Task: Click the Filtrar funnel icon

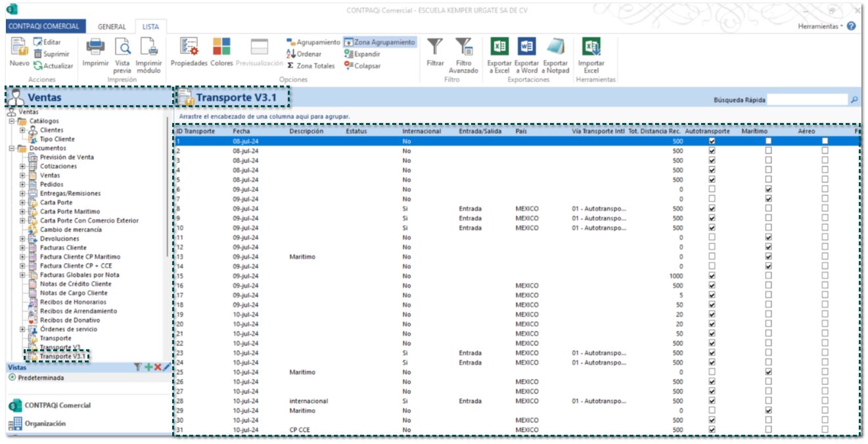Action: click(x=435, y=47)
